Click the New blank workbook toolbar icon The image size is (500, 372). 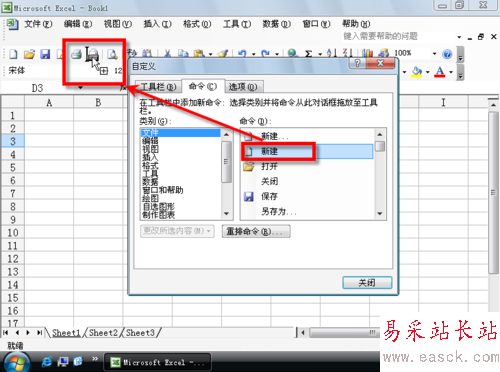click(13, 54)
